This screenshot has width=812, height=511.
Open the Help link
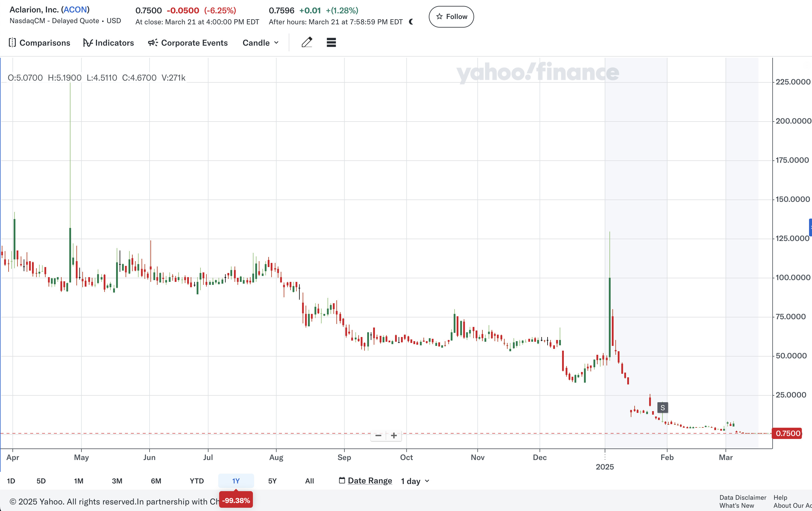780,497
